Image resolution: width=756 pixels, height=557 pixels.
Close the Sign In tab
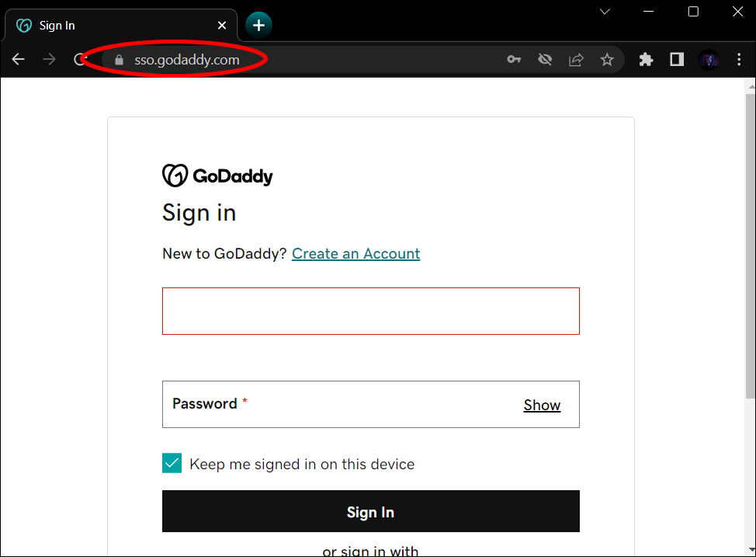pyautogui.click(x=222, y=25)
